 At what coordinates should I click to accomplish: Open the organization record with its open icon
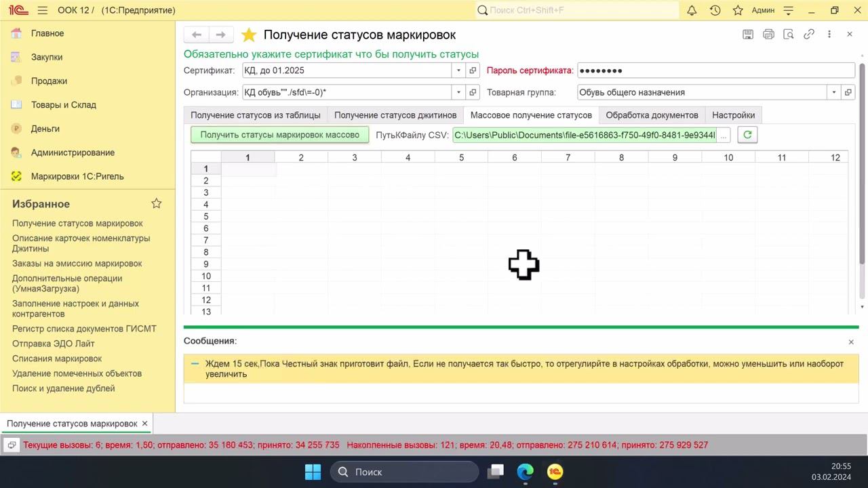click(473, 92)
